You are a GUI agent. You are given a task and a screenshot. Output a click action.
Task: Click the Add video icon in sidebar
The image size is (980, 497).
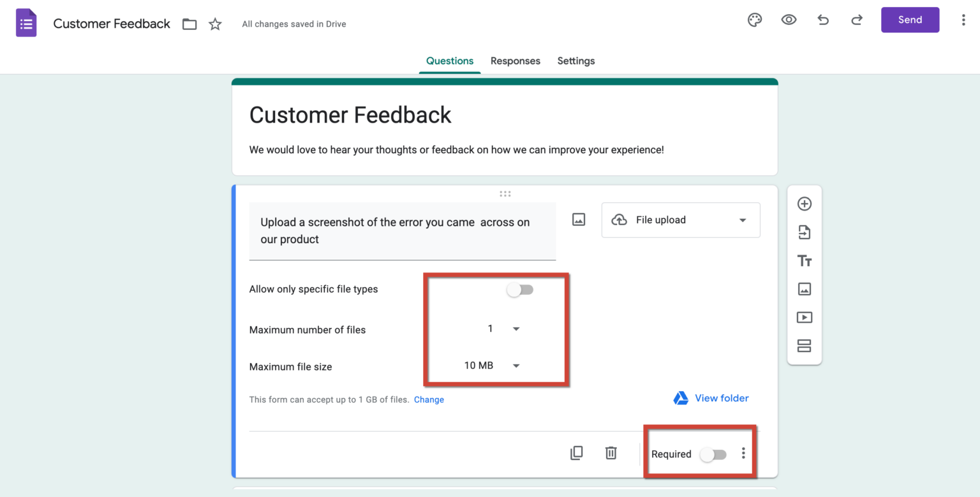[805, 317]
